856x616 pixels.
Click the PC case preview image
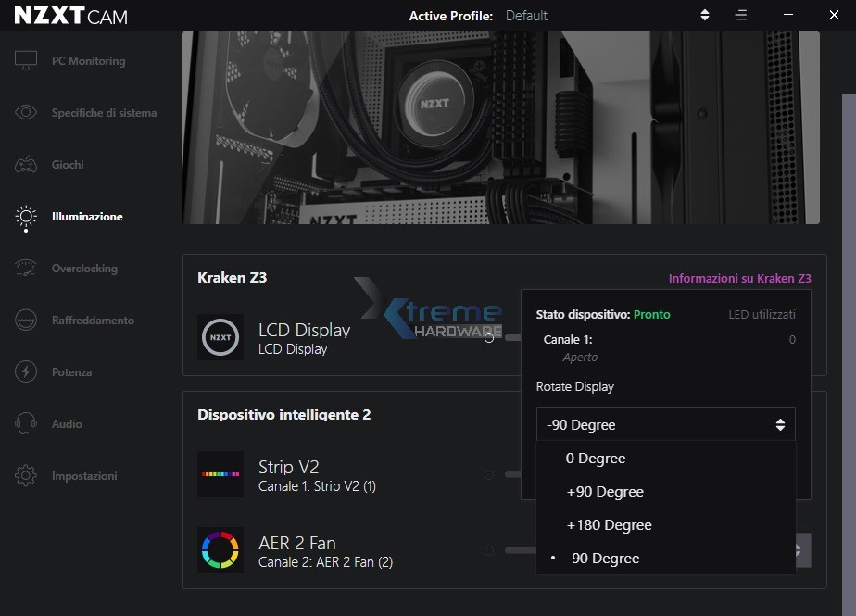click(x=500, y=128)
